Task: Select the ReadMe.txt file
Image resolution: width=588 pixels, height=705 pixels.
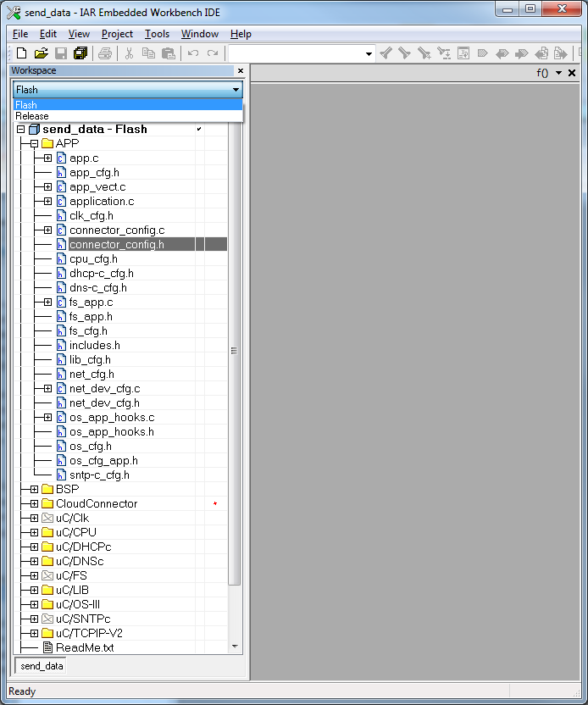Action: point(84,648)
